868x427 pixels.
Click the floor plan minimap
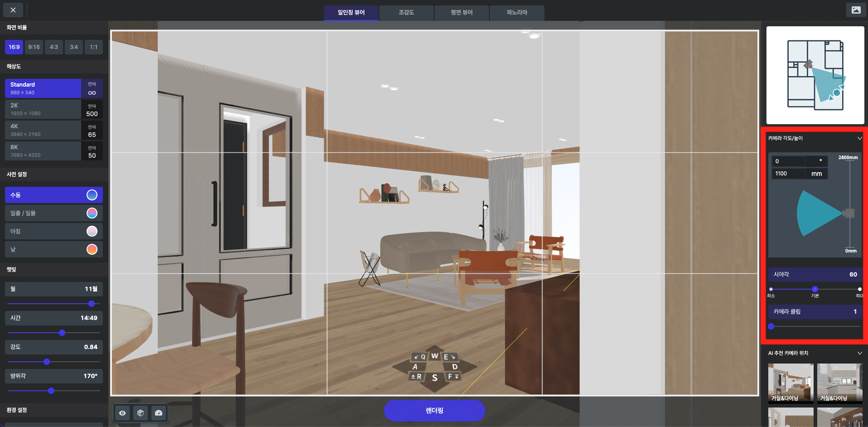[x=815, y=75]
